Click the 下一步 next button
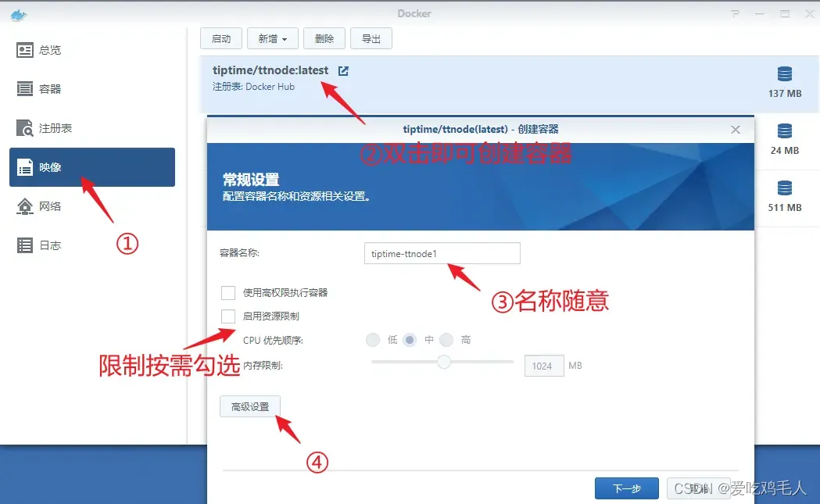This screenshot has width=820, height=504. tap(626, 488)
